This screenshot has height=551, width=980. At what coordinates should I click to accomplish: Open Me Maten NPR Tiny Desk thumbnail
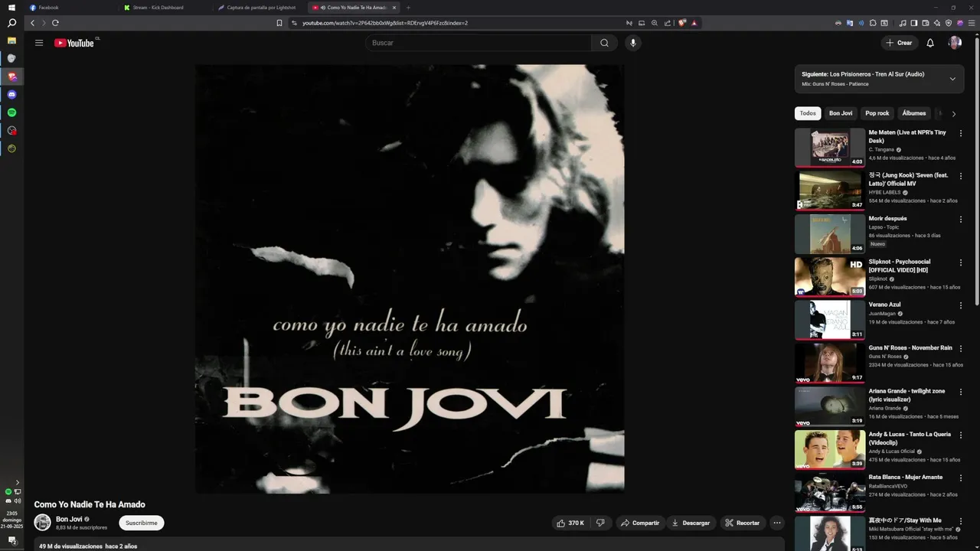point(830,147)
